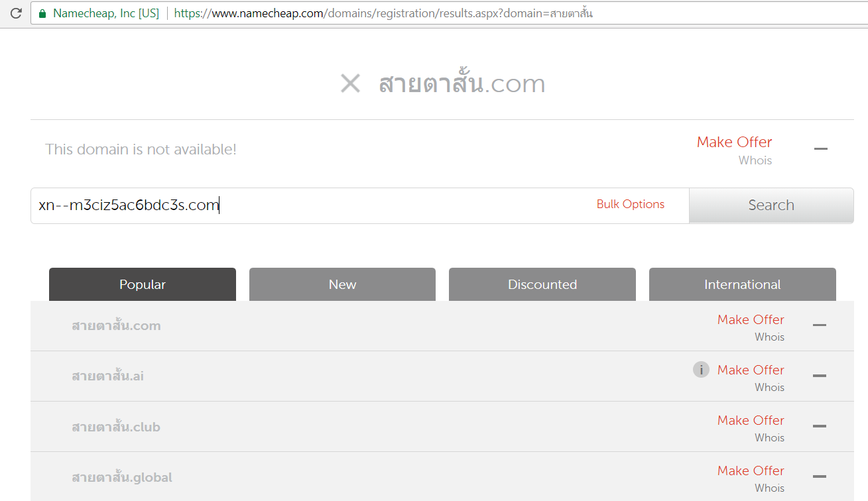Image resolution: width=868 pixels, height=501 pixels.
Task: Click สายตาสั้น.com domain name in list
Action: point(116,325)
